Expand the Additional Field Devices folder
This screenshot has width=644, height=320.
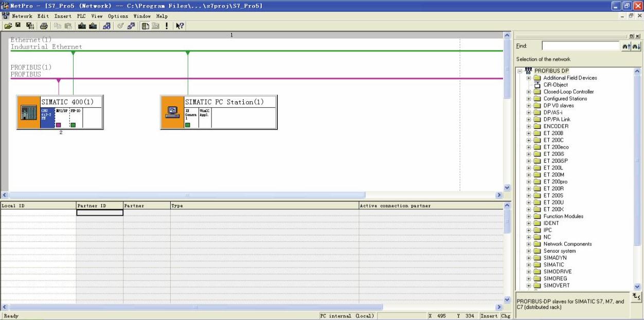(x=529, y=78)
